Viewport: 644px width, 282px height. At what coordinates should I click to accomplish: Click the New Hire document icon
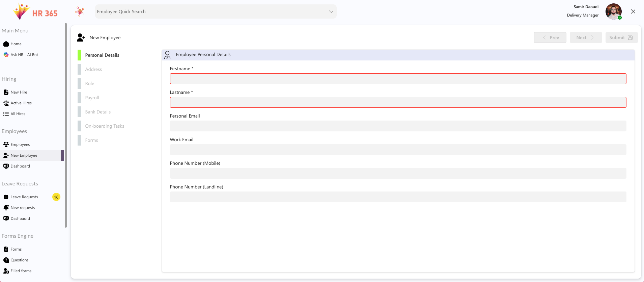tap(6, 92)
